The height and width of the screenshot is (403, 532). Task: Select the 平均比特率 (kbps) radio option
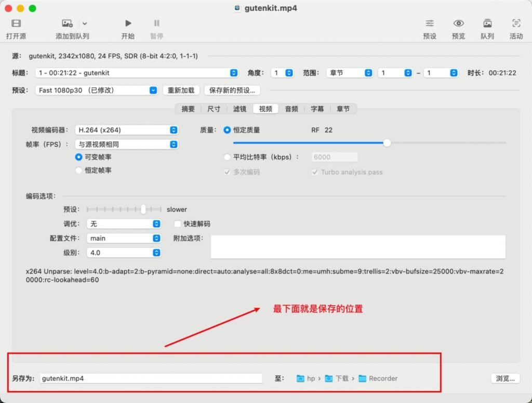pos(227,157)
